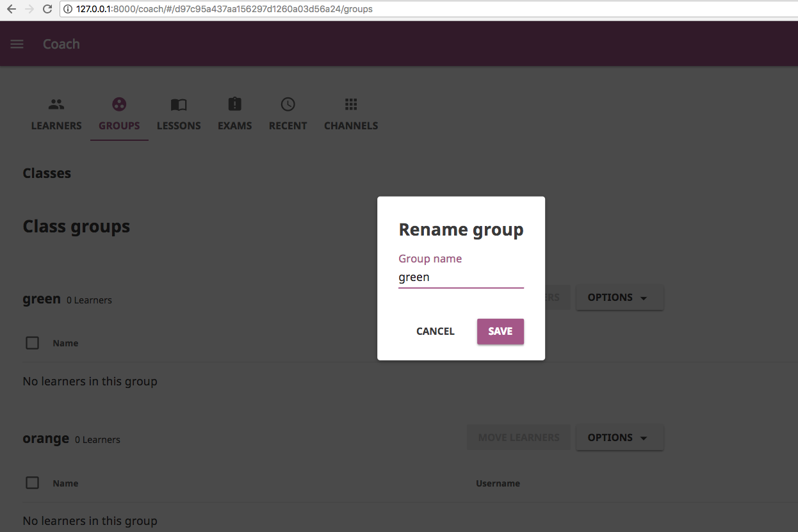Click '0 Learners' next to orange
The image size is (798, 532).
pos(97,440)
